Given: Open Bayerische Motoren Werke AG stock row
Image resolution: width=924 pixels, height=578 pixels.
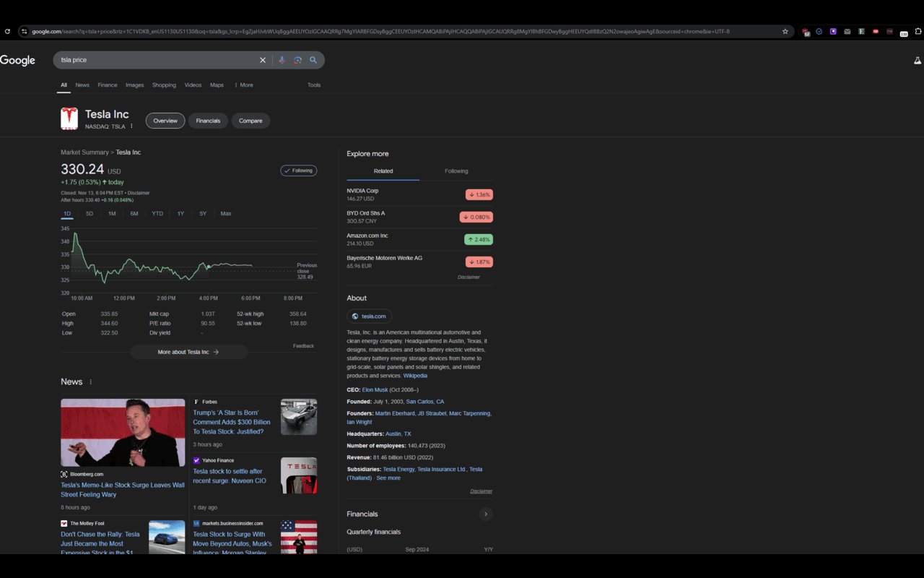Looking at the screenshot, I should point(419,262).
